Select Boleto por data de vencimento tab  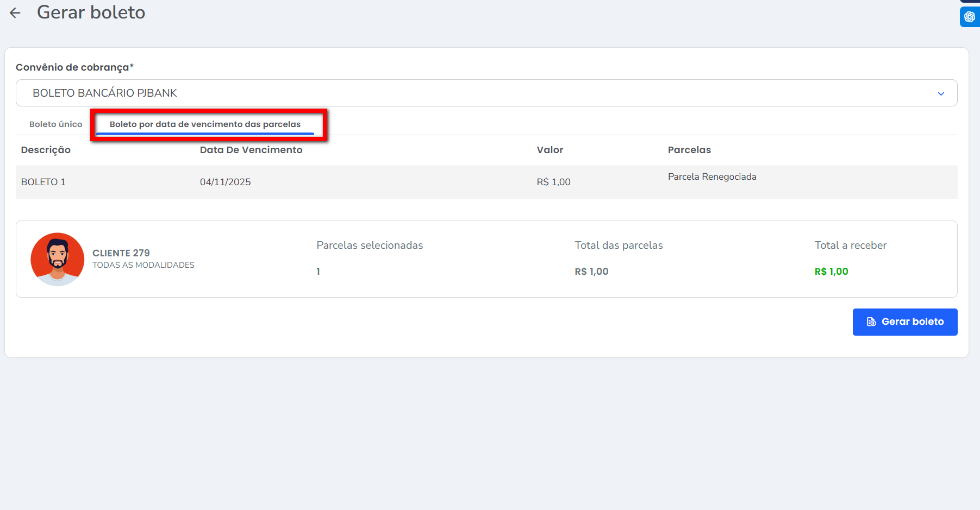[205, 124]
